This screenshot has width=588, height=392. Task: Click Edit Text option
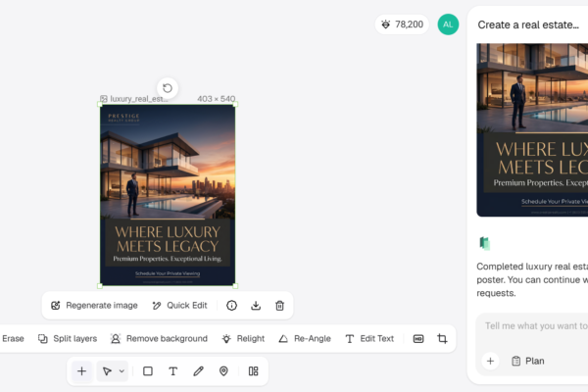click(x=369, y=338)
